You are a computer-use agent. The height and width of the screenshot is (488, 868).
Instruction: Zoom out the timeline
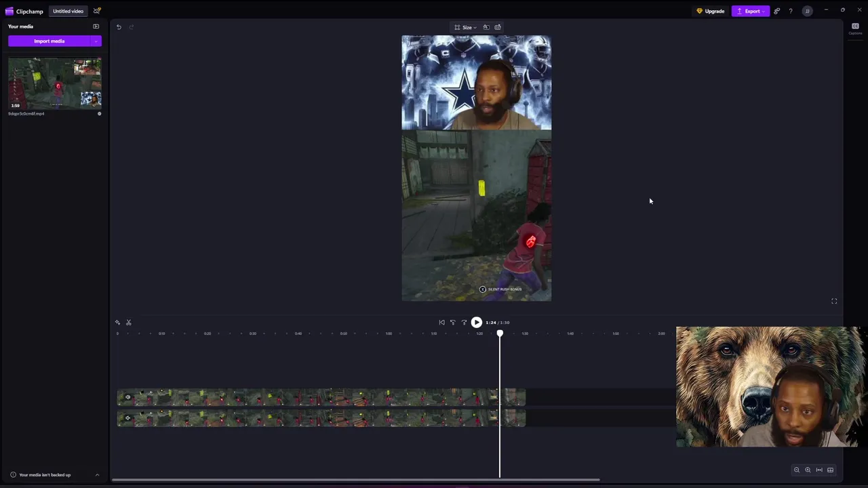[797, 470]
